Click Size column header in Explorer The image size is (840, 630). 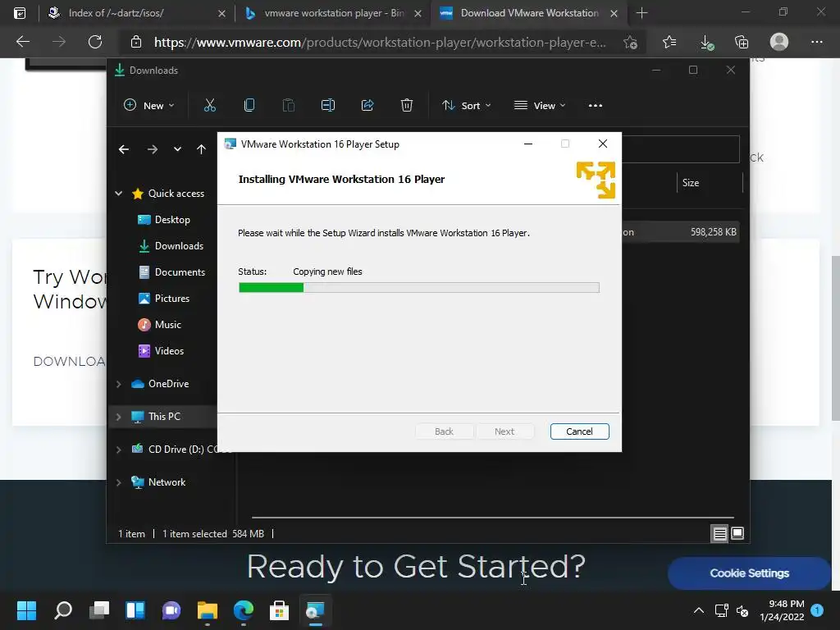tap(708, 183)
